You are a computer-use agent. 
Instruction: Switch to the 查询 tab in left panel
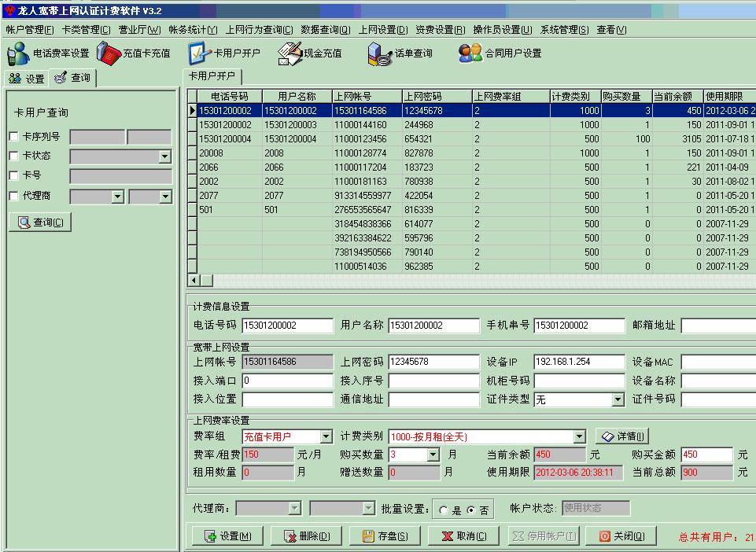73,78
